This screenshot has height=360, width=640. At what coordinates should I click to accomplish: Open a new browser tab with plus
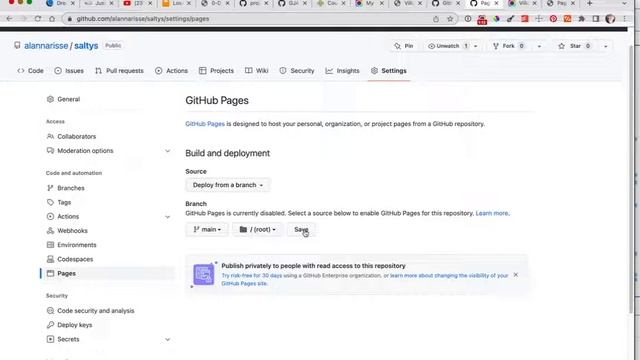click(589, 3)
